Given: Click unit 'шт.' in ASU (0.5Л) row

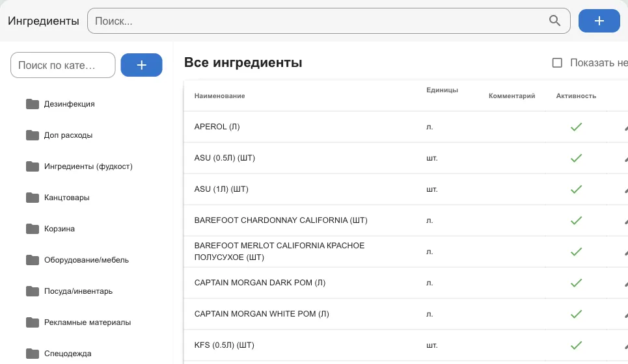Looking at the screenshot, I should click(432, 158).
